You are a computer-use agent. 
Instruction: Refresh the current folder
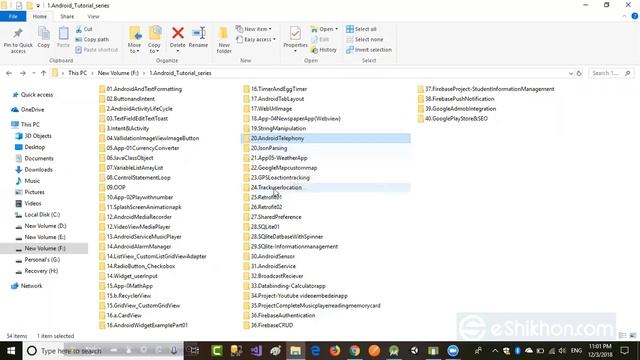579,73
